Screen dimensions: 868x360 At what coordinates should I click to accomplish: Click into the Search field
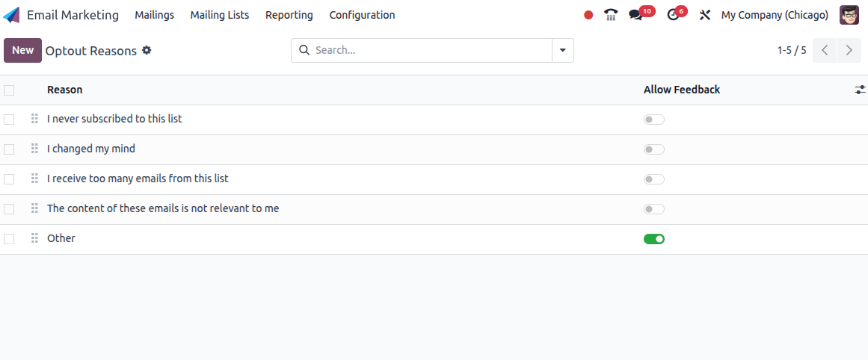(x=432, y=50)
